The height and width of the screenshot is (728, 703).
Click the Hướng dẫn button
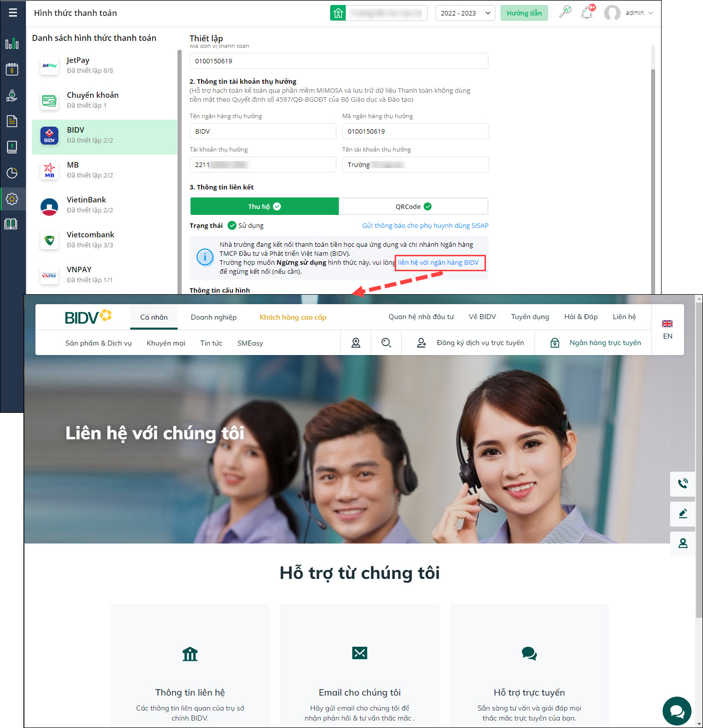[x=524, y=13]
